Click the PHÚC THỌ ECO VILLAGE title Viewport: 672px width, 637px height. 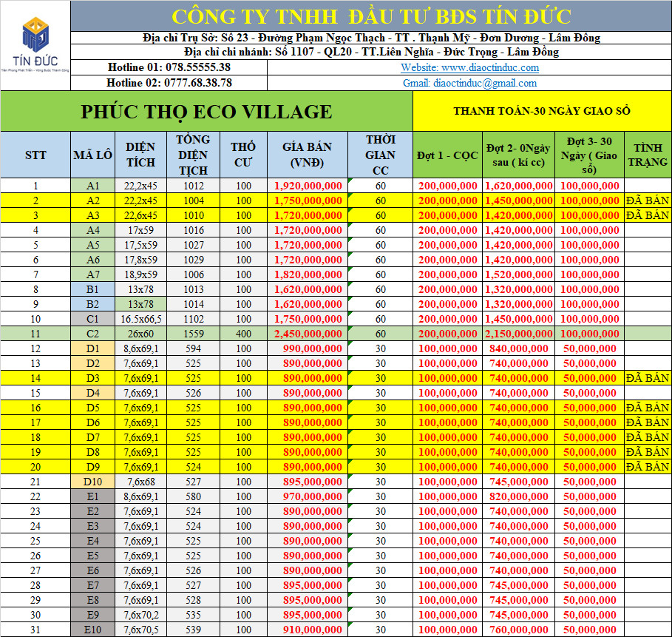click(x=206, y=112)
